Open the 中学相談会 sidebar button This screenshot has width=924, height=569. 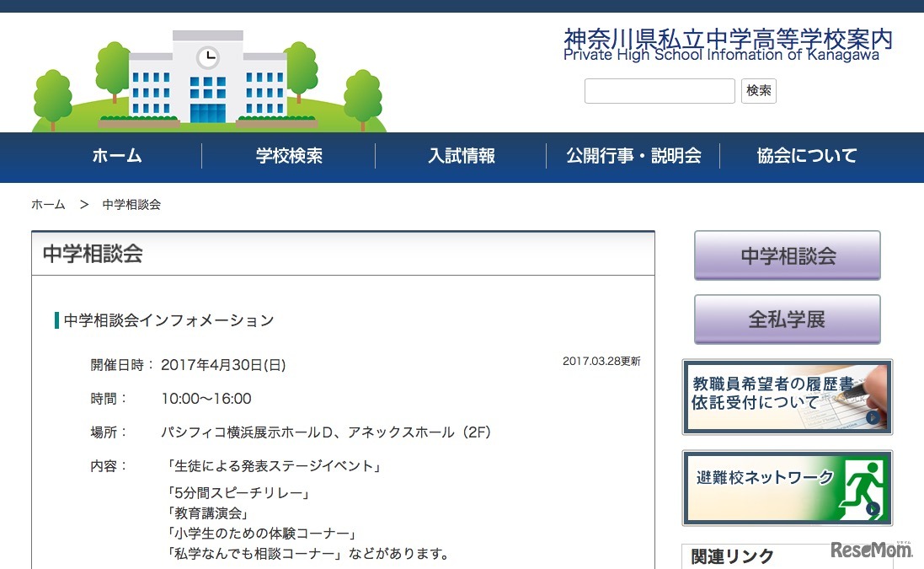pyautogui.click(x=787, y=255)
